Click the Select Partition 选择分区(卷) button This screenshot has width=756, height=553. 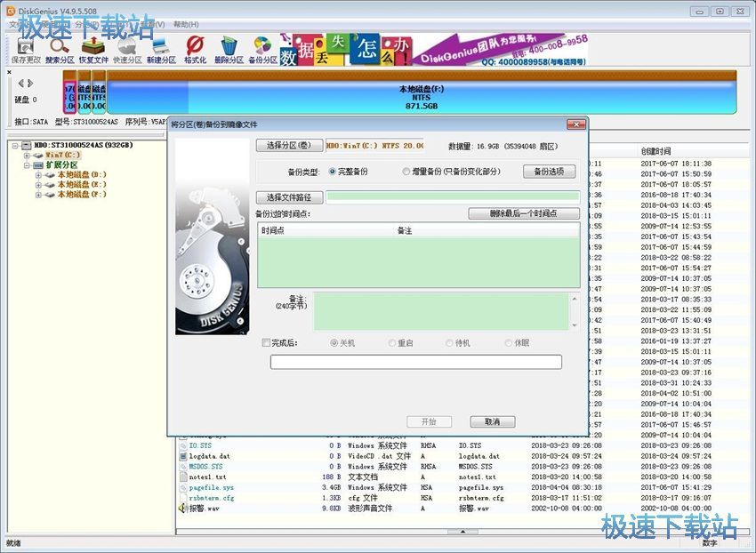289,145
